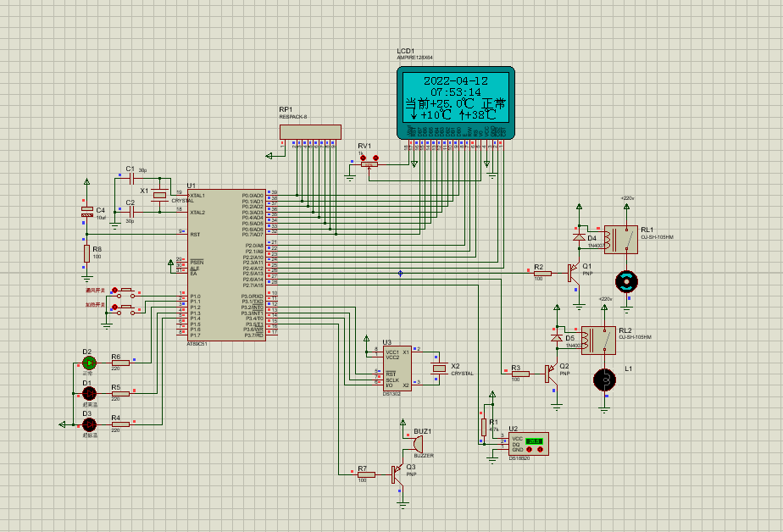The width and height of the screenshot is (783, 532).
Task: Select PNP transistor Q3 below buzzer
Action: (x=398, y=474)
